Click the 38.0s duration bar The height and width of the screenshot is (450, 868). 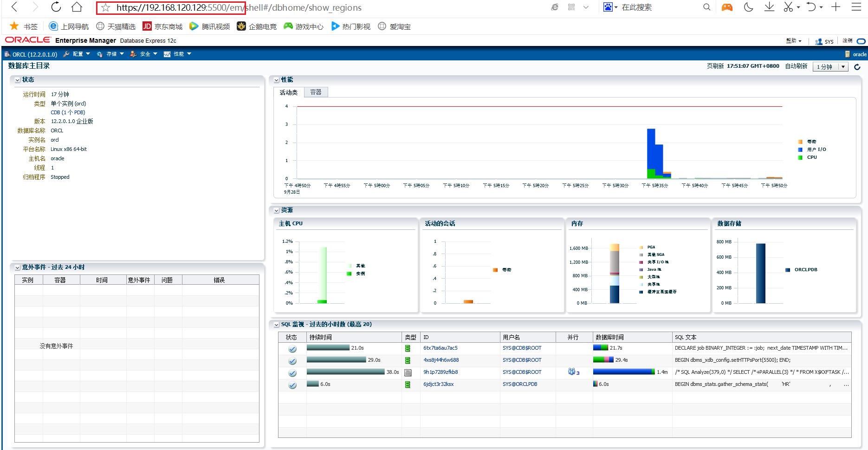click(346, 372)
